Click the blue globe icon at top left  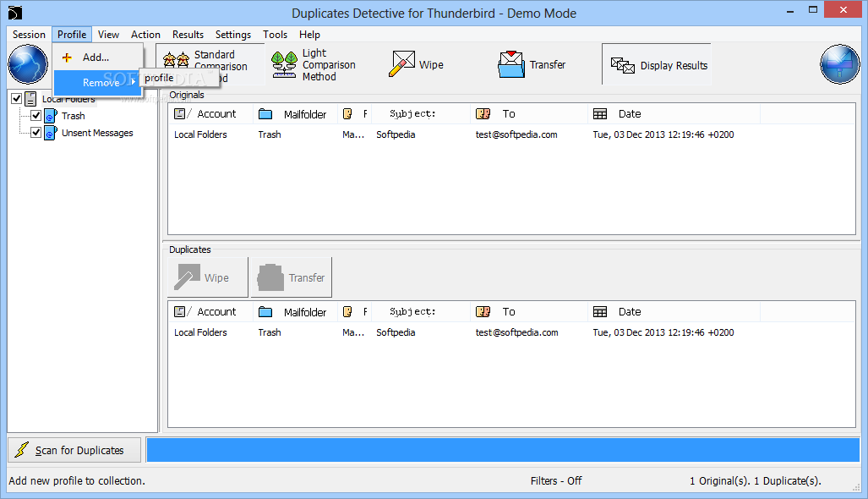(28, 65)
